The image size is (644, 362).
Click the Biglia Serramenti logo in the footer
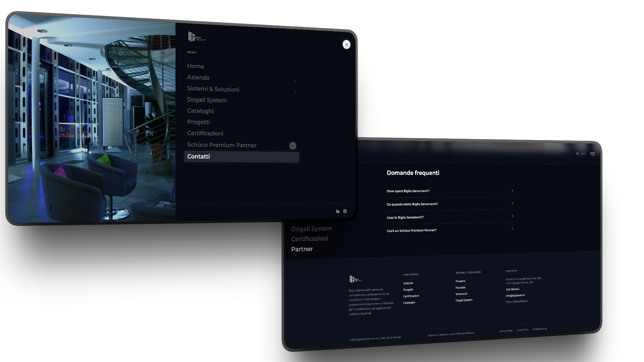[x=356, y=279]
